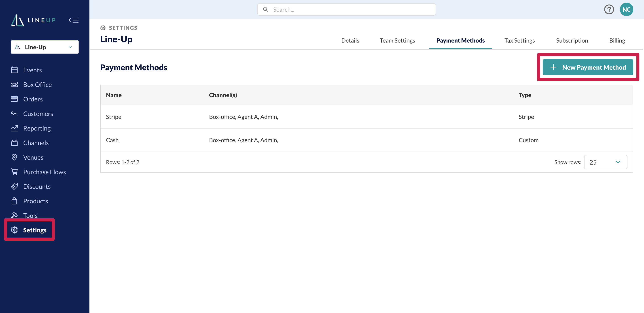The width and height of the screenshot is (644, 313).
Task: Open the NC user avatar menu
Action: (626, 9)
